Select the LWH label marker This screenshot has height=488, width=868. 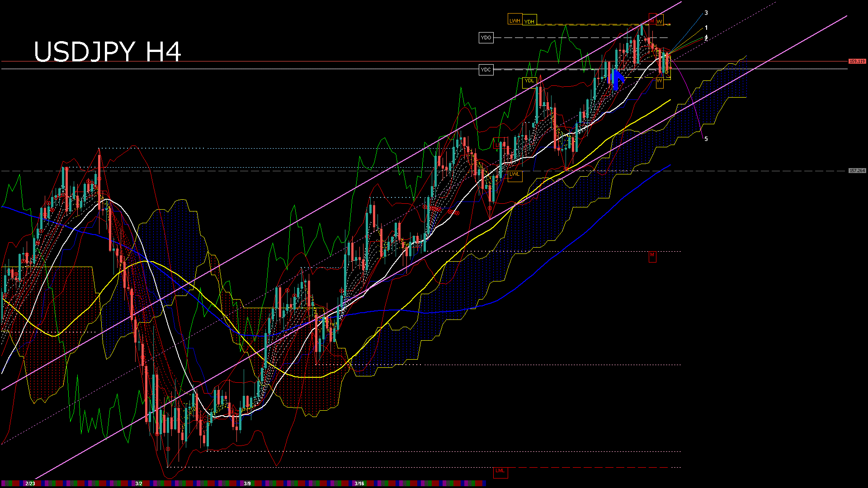tap(515, 19)
